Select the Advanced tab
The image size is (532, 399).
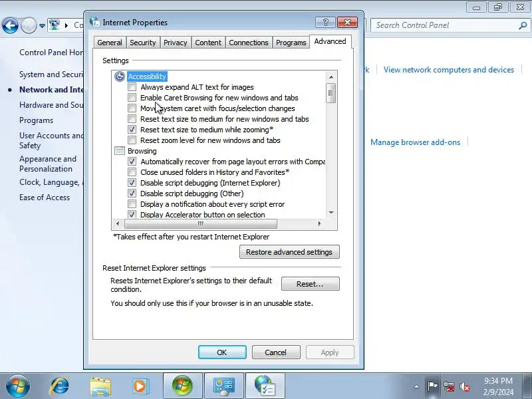click(x=330, y=41)
